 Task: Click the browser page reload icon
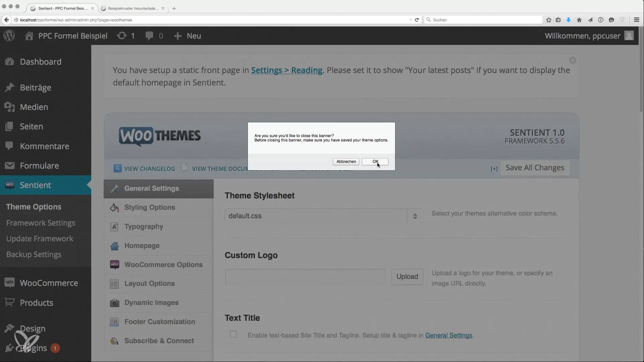pyautogui.click(x=417, y=20)
